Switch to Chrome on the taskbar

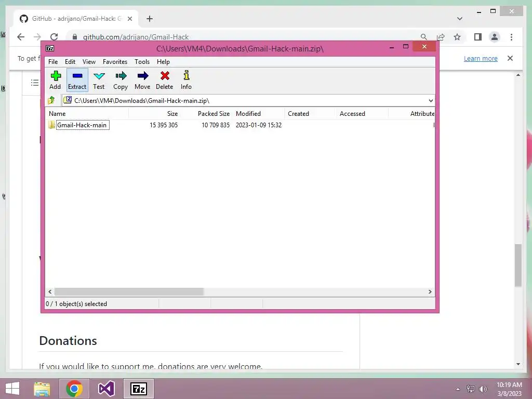click(74, 389)
